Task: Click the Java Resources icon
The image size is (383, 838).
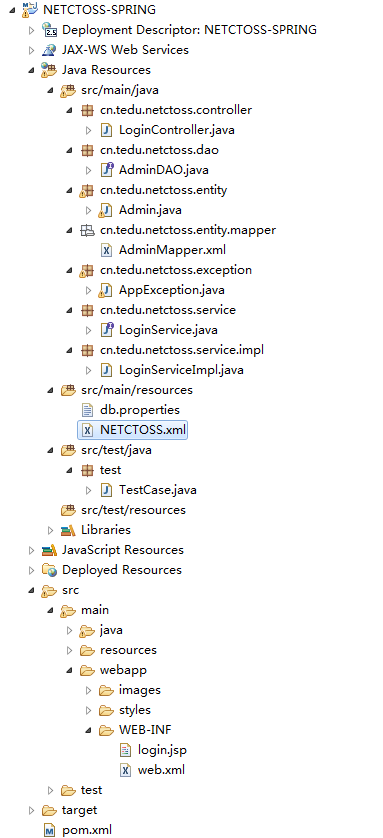Action: tap(49, 70)
